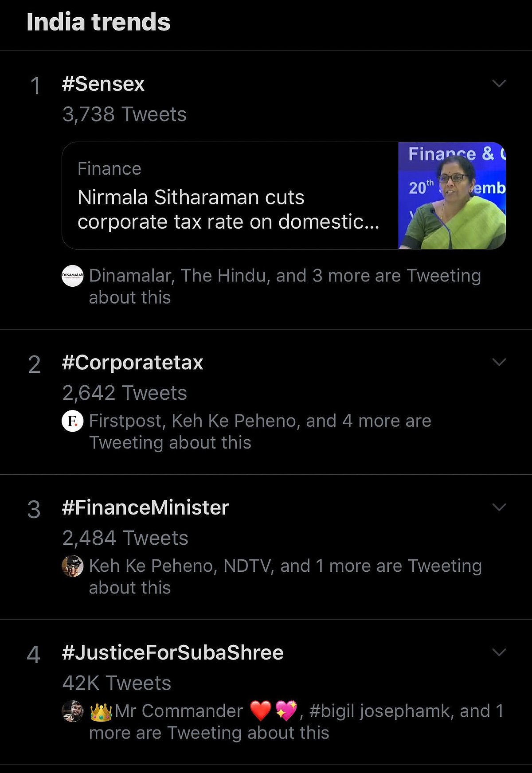Expand options chevron for #Sensex
This screenshot has height=773, width=532.
click(x=499, y=84)
